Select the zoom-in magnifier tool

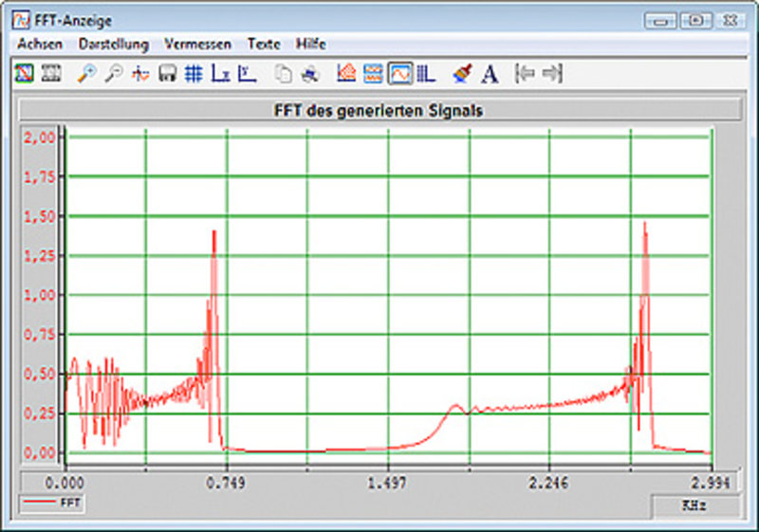point(86,74)
